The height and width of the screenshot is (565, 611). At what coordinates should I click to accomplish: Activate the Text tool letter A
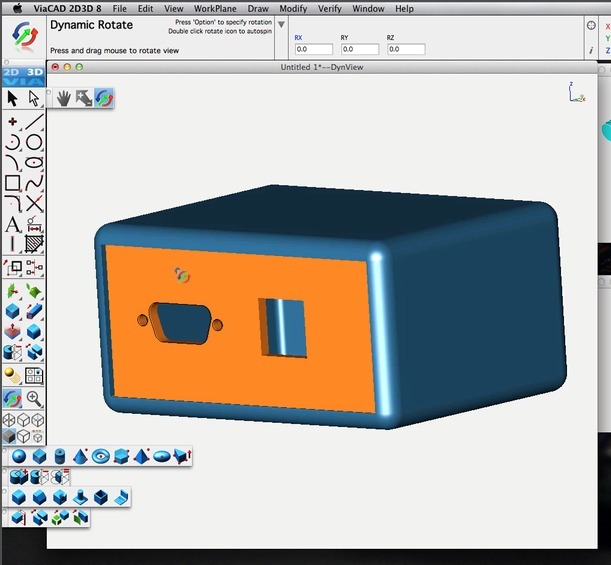tap(12, 224)
